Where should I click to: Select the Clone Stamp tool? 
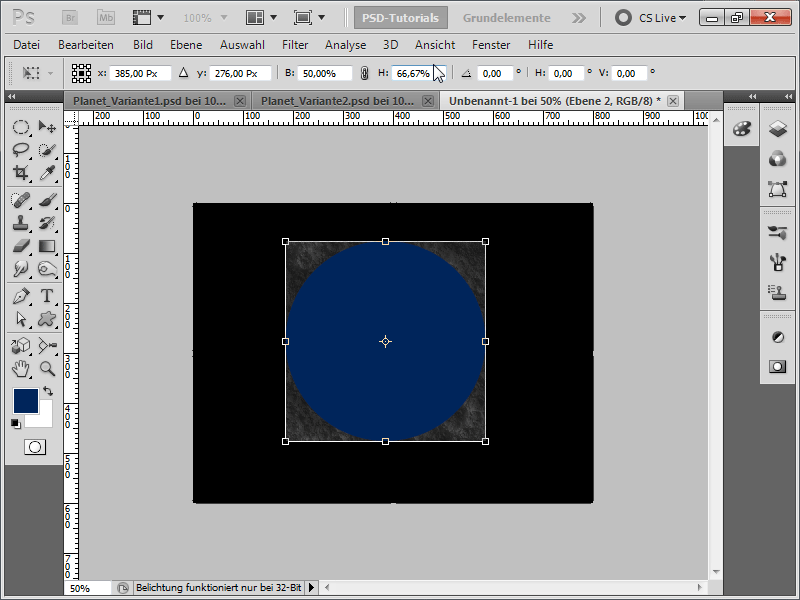click(x=20, y=223)
